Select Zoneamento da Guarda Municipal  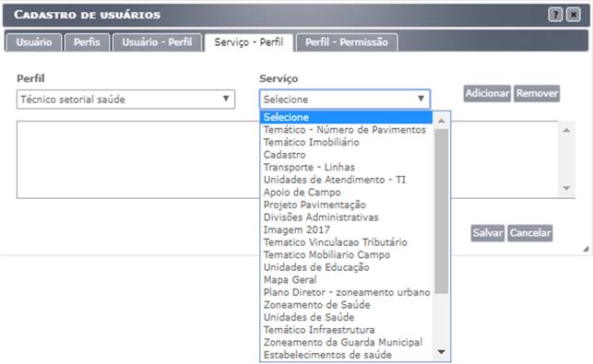(346, 342)
